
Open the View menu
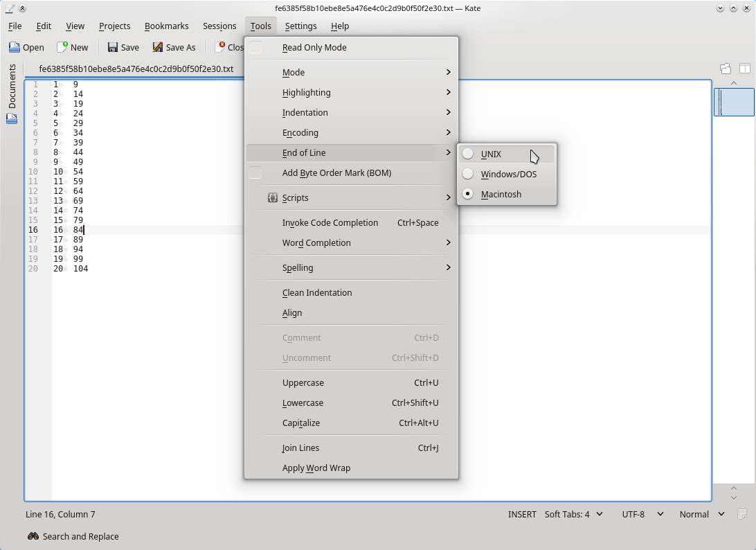tap(75, 26)
